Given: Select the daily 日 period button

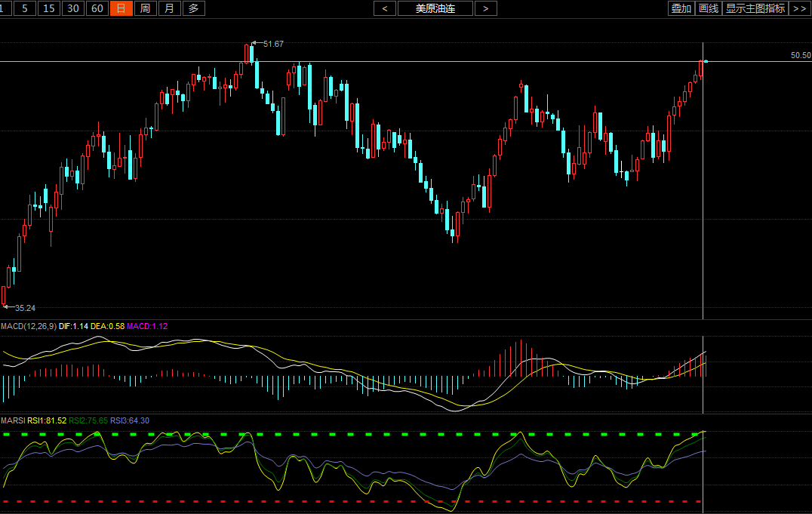Looking at the screenshot, I should 121,8.
